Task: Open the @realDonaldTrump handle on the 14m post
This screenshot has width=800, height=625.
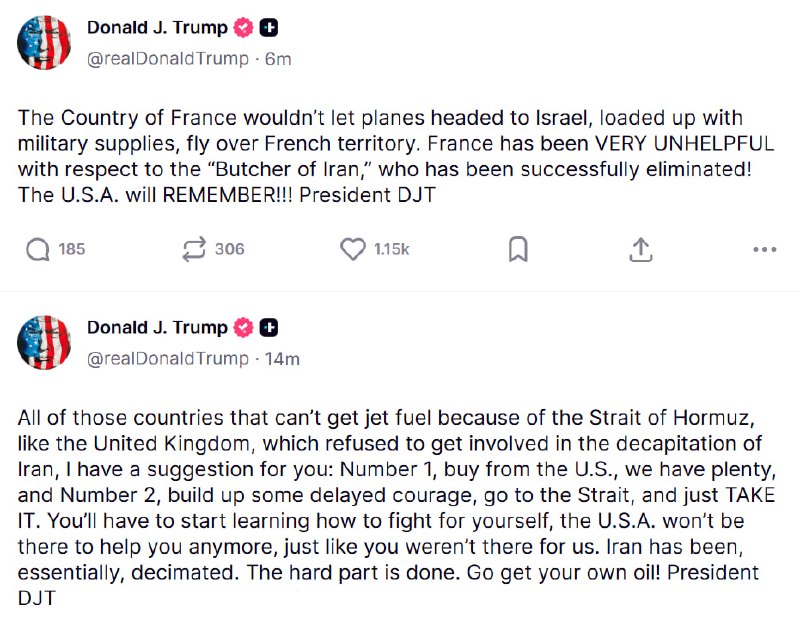Action: [x=168, y=358]
